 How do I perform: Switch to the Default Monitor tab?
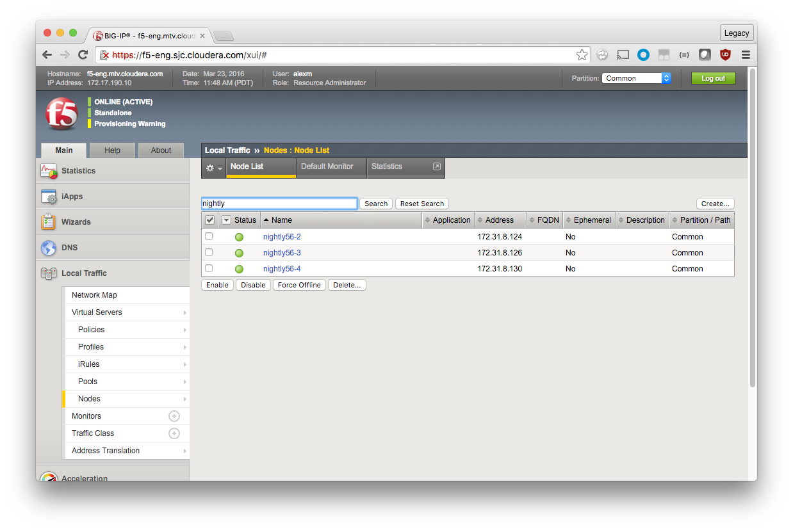[x=327, y=166]
